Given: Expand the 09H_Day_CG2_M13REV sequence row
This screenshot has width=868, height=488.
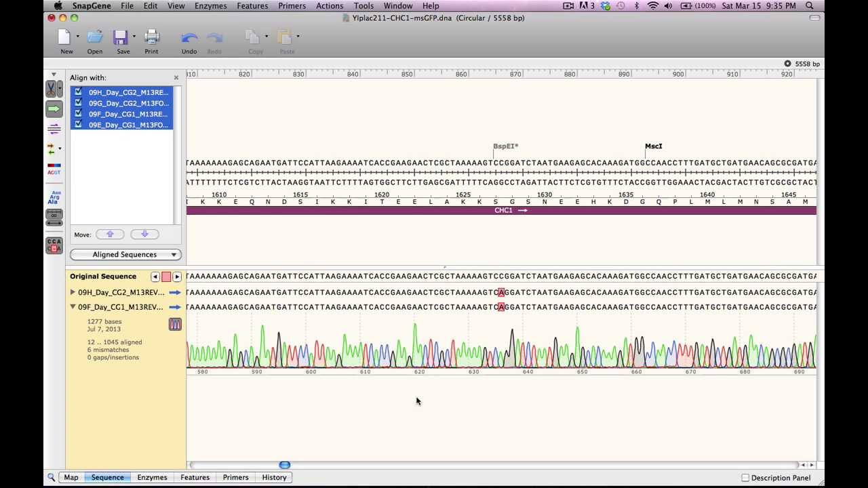Looking at the screenshot, I should (x=73, y=293).
